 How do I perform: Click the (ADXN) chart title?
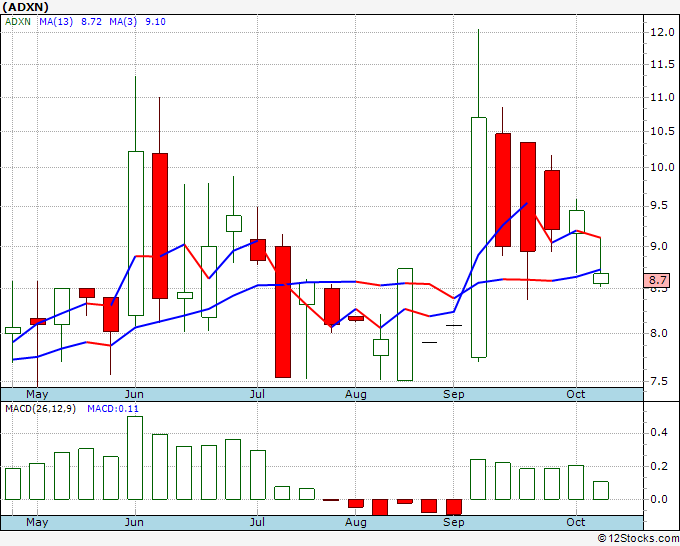click(x=26, y=7)
